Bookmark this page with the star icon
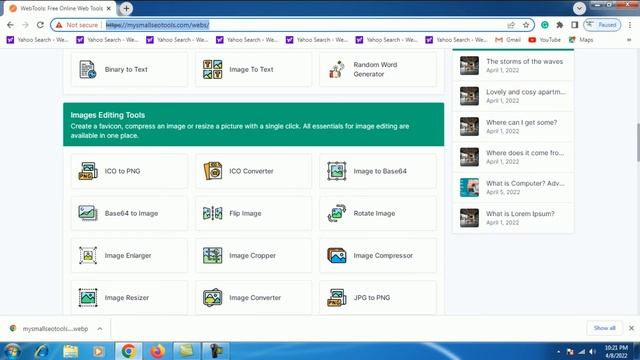 [526, 25]
